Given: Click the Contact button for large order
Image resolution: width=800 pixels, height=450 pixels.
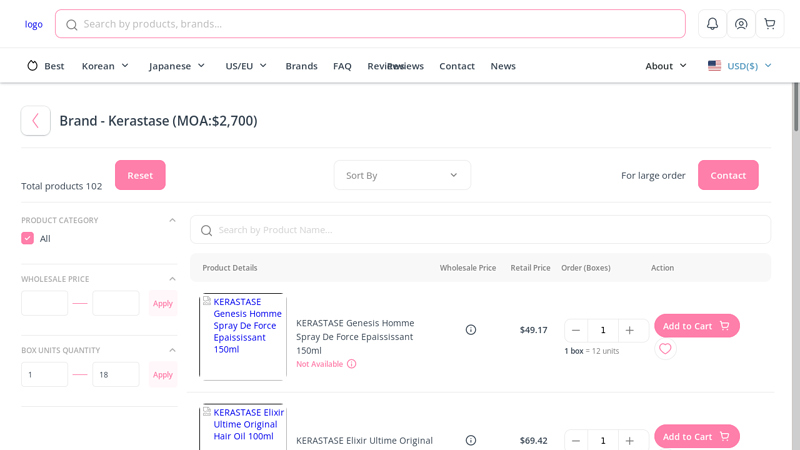Looking at the screenshot, I should (728, 175).
